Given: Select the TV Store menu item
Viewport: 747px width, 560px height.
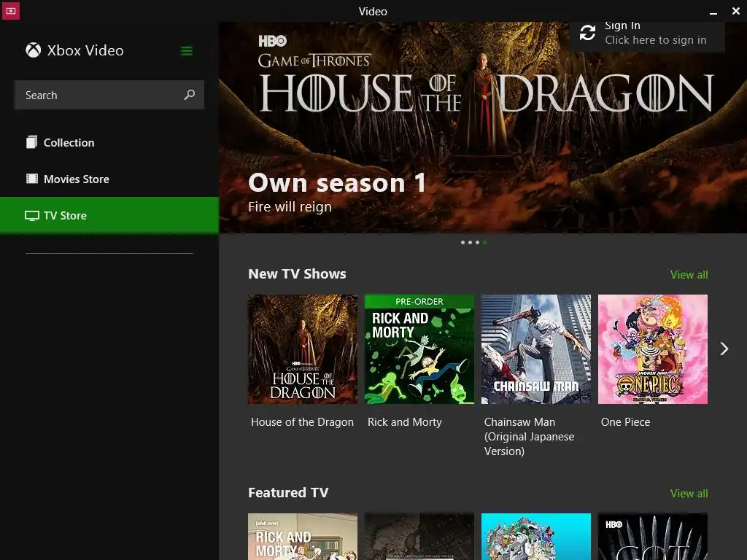Looking at the screenshot, I should (x=109, y=215).
